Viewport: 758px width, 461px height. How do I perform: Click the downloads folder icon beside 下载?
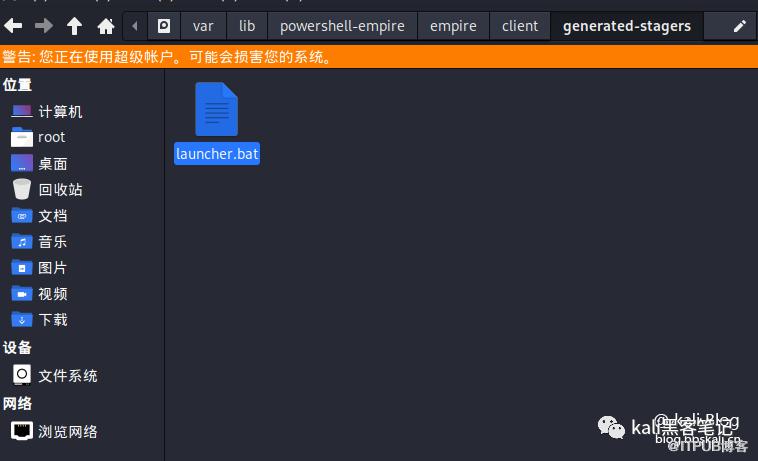point(22,319)
